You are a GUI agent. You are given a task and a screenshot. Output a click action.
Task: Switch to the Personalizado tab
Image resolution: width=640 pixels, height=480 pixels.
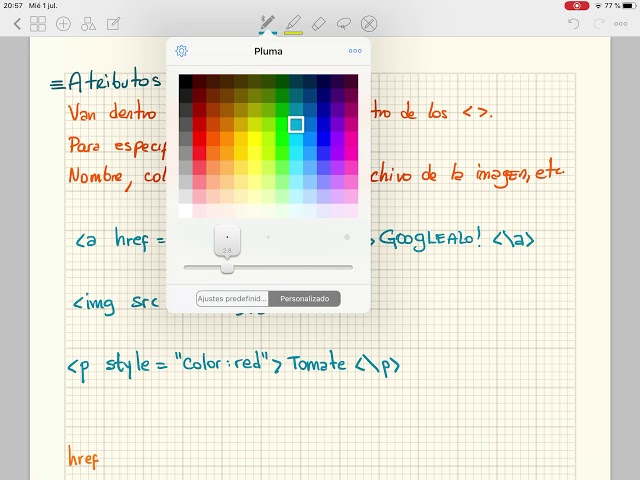tap(304, 298)
